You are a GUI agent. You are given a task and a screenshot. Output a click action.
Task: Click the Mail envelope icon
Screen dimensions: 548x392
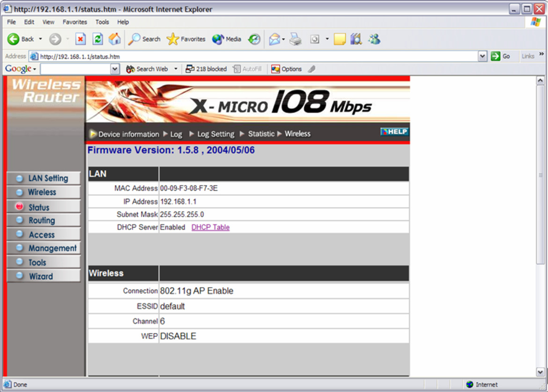coord(274,39)
